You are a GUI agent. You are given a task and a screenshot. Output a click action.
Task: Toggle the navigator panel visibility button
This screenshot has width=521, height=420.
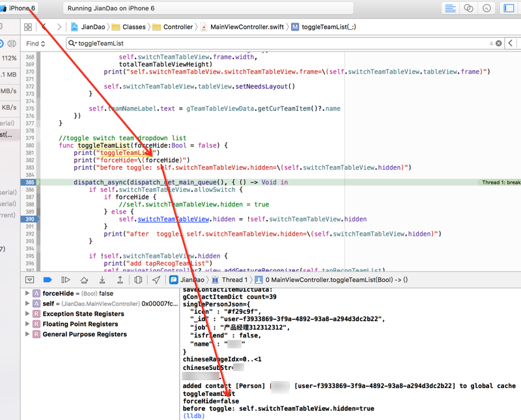tap(509, 8)
